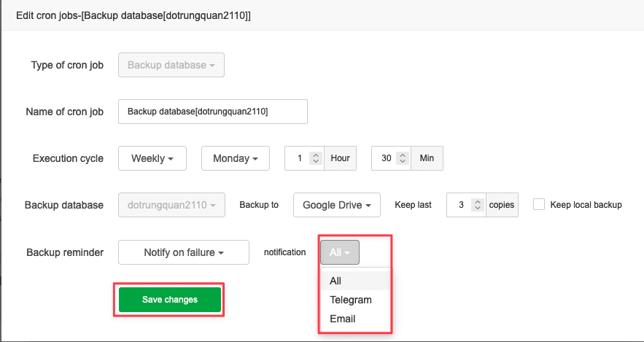
Task: Click the Hour number input field
Action: [x=298, y=158]
